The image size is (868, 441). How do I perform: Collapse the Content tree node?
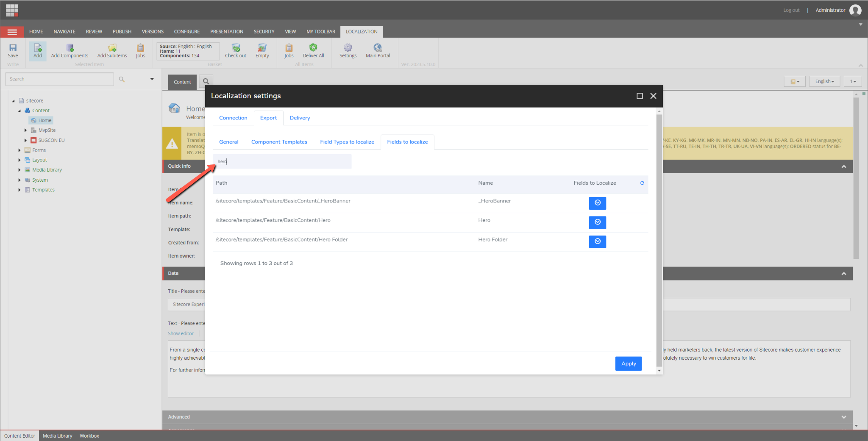point(19,111)
